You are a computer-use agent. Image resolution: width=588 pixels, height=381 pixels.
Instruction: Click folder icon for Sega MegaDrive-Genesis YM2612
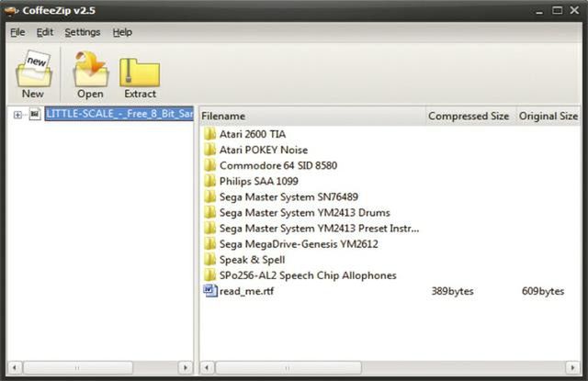coord(210,244)
